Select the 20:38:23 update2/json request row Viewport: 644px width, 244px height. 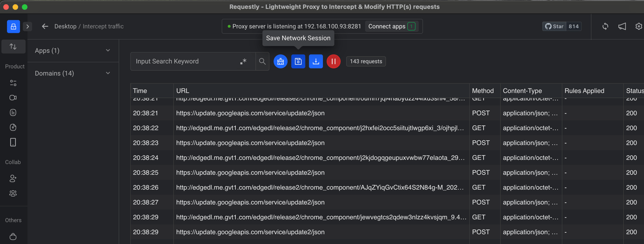pyautogui.click(x=388, y=143)
